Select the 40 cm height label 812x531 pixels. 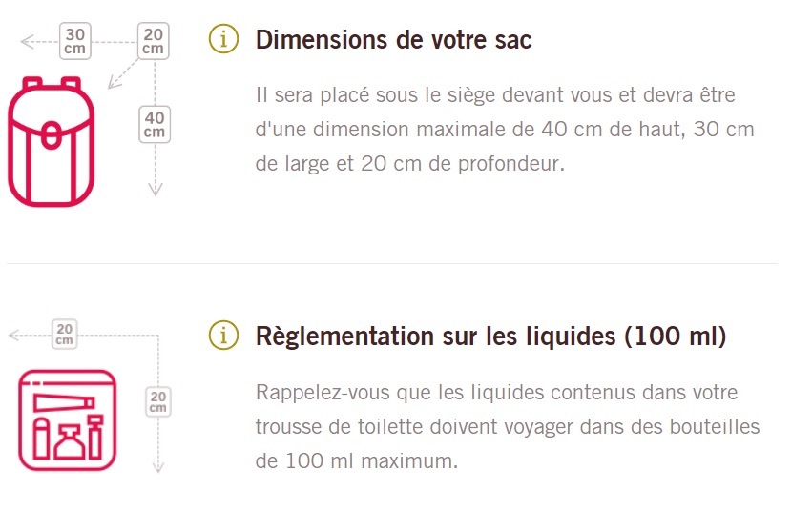point(155,125)
